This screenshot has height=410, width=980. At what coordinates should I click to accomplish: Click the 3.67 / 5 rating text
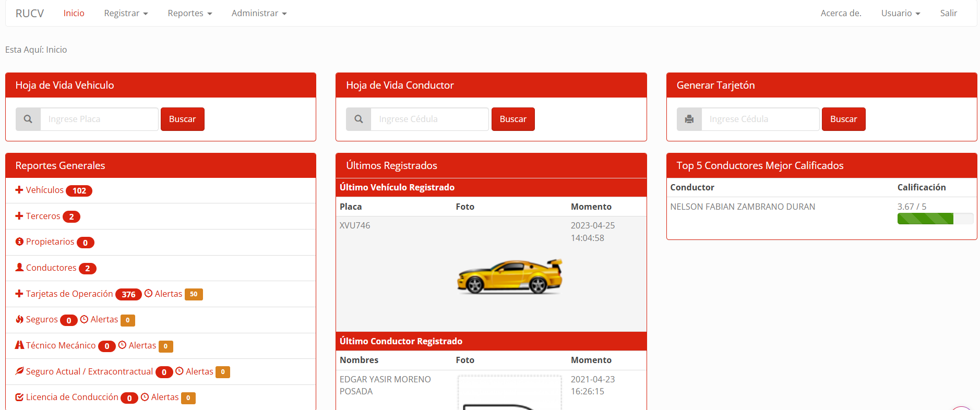(912, 207)
